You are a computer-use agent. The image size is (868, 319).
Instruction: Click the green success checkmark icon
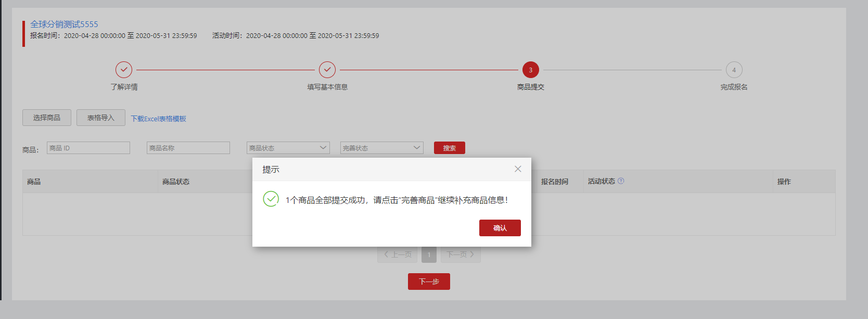click(x=271, y=199)
